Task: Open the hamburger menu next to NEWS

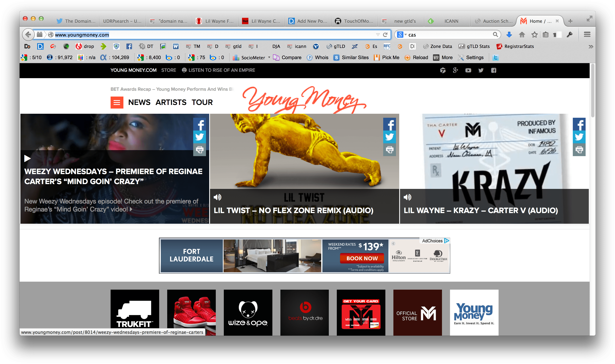Action: [117, 103]
